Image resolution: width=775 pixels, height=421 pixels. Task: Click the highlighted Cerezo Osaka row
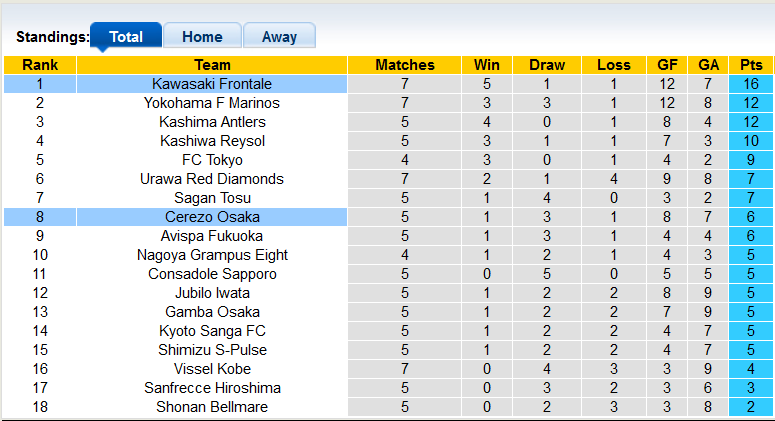point(212,217)
